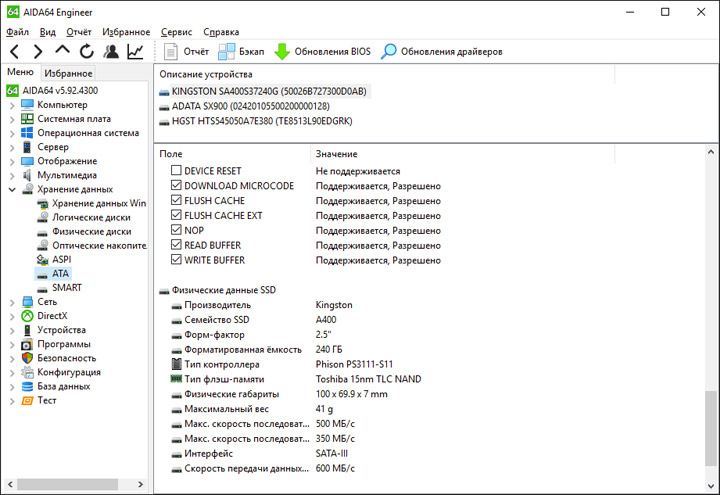
Task: Select KINGSTON SA400S37240G device
Action: (x=269, y=91)
